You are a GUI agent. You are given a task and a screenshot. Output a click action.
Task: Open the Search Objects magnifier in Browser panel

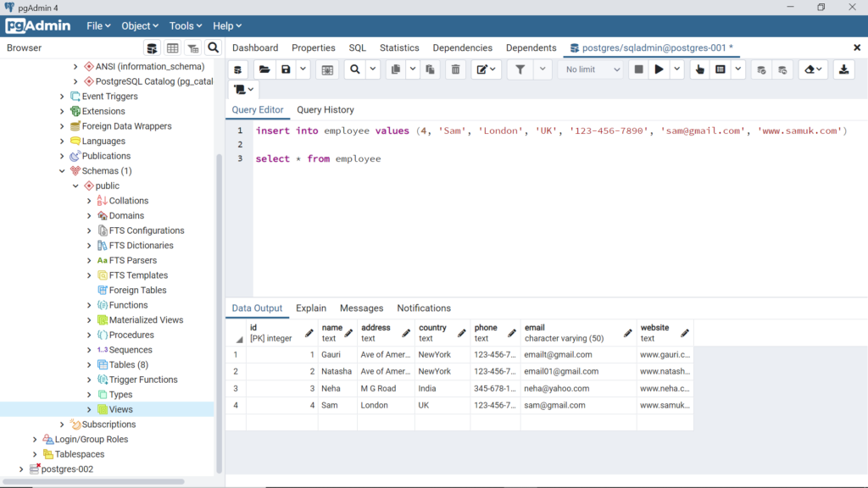pyautogui.click(x=213, y=48)
